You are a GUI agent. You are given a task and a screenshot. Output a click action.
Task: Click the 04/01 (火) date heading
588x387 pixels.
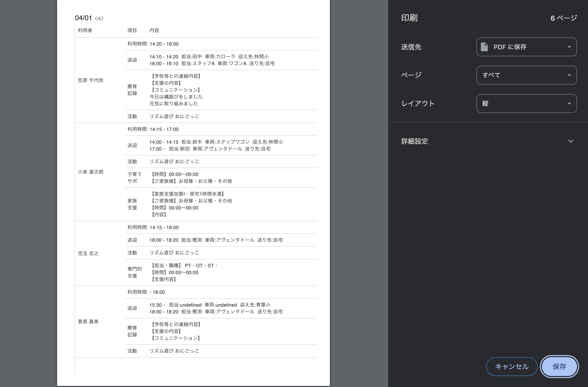(89, 18)
